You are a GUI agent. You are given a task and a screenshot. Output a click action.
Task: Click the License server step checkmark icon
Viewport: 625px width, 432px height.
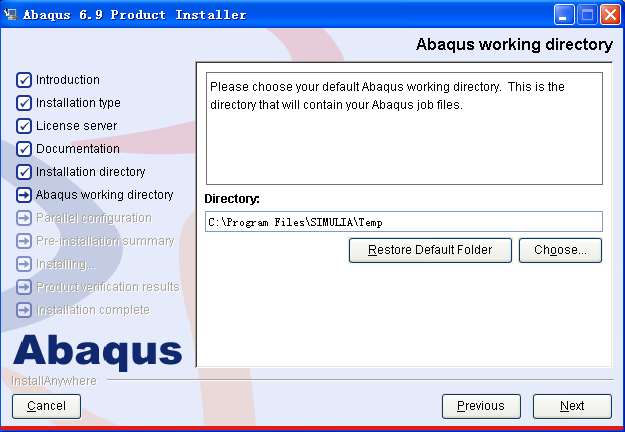[x=24, y=126]
